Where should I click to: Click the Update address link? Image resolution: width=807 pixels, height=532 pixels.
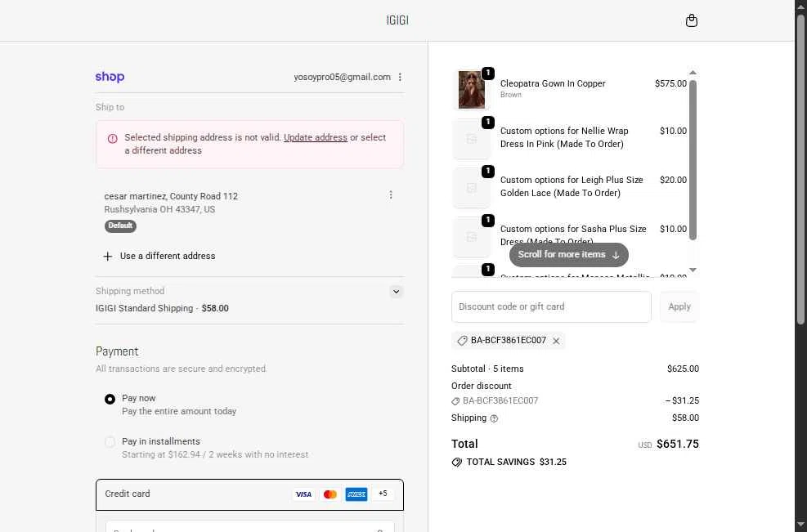point(316,137)
